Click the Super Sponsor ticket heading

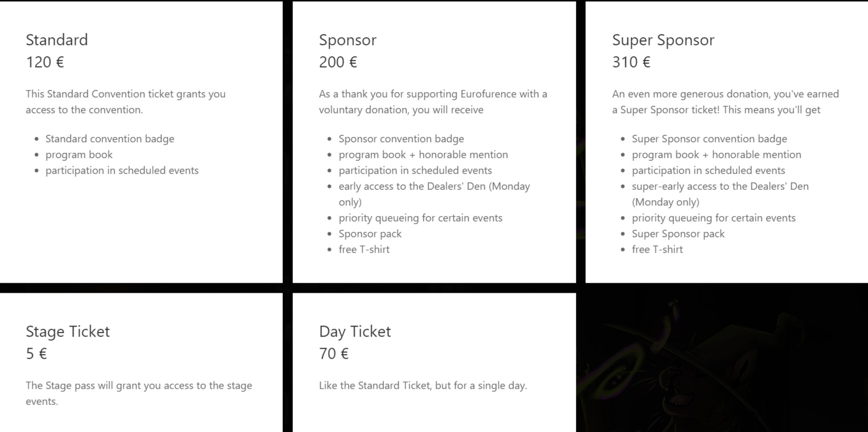[x=663, y=40]
